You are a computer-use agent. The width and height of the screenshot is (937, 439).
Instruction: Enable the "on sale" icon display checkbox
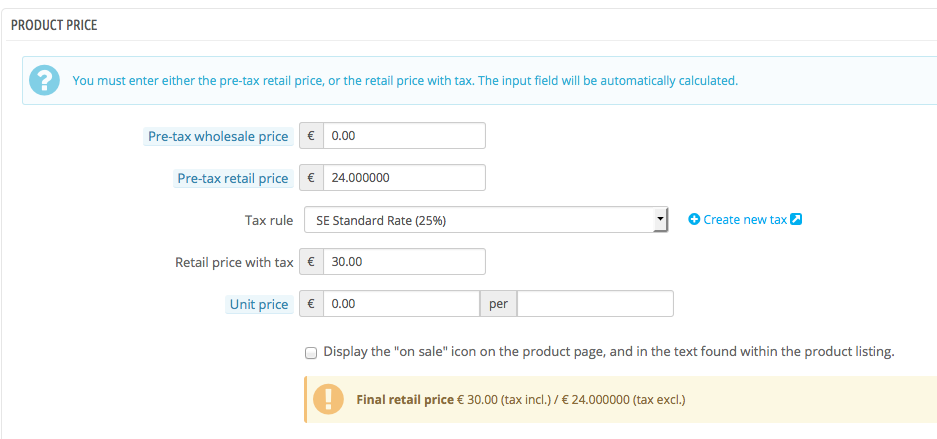(311, 352)
